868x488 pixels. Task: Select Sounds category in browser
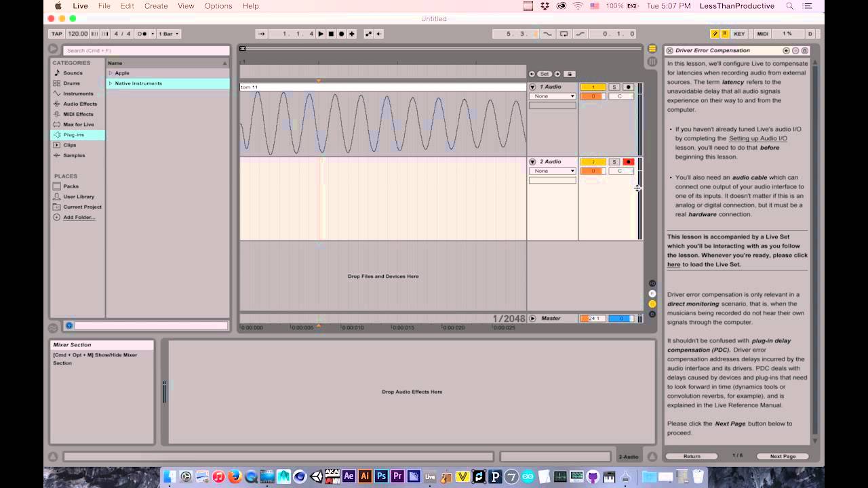[73, 73]
